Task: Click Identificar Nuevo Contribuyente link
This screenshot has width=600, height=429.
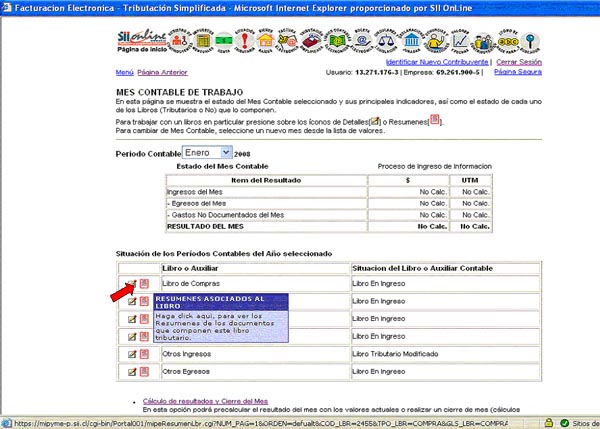Action: [x=437, y=62]
